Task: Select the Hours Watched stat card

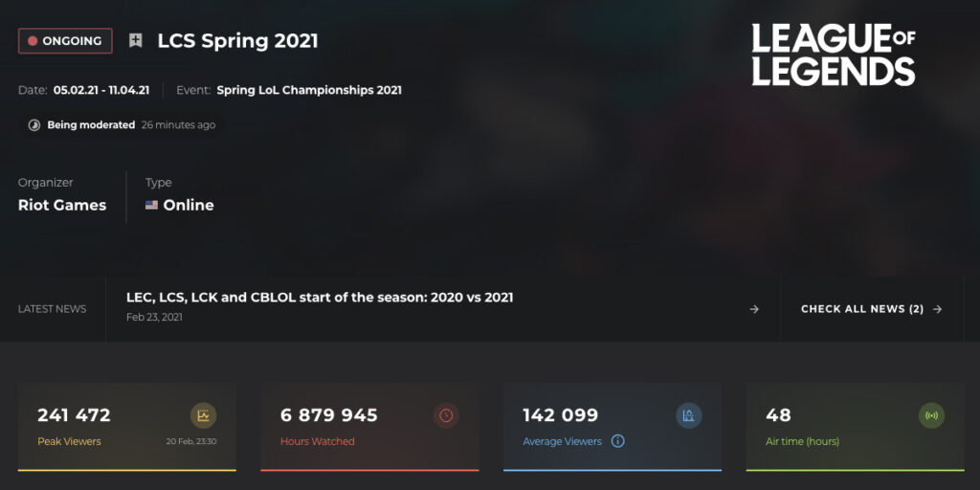Action: click(370, 427)
